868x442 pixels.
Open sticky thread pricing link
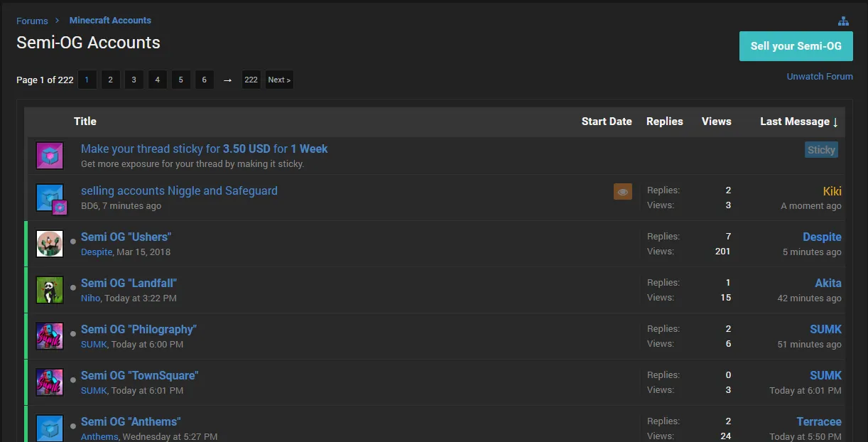pos(205,149)
